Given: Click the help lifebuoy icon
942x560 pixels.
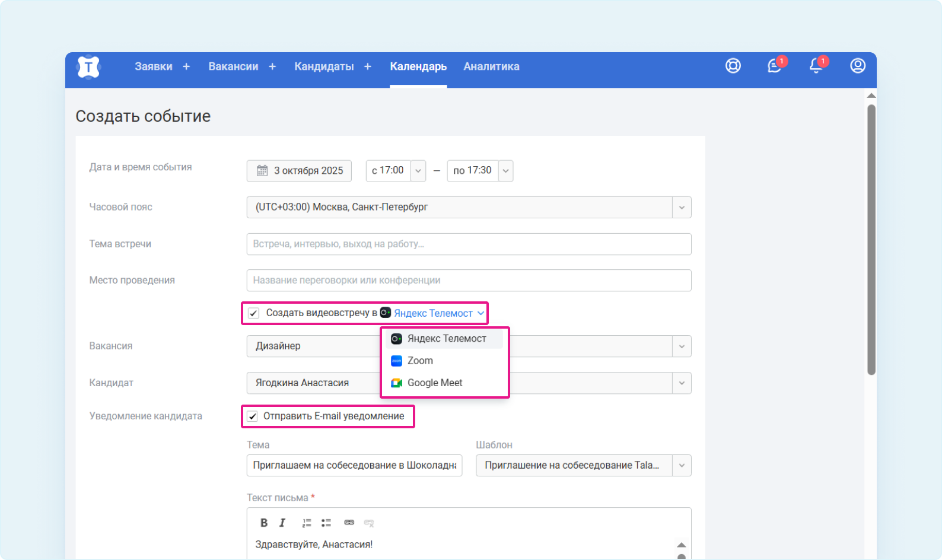Looking at the screenshot, I should tap(733, 66).
